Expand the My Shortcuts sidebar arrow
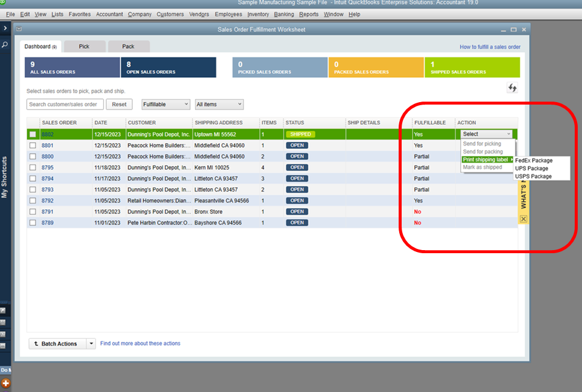The height and width of the screenshot is (392, 582). pos(5,28)
